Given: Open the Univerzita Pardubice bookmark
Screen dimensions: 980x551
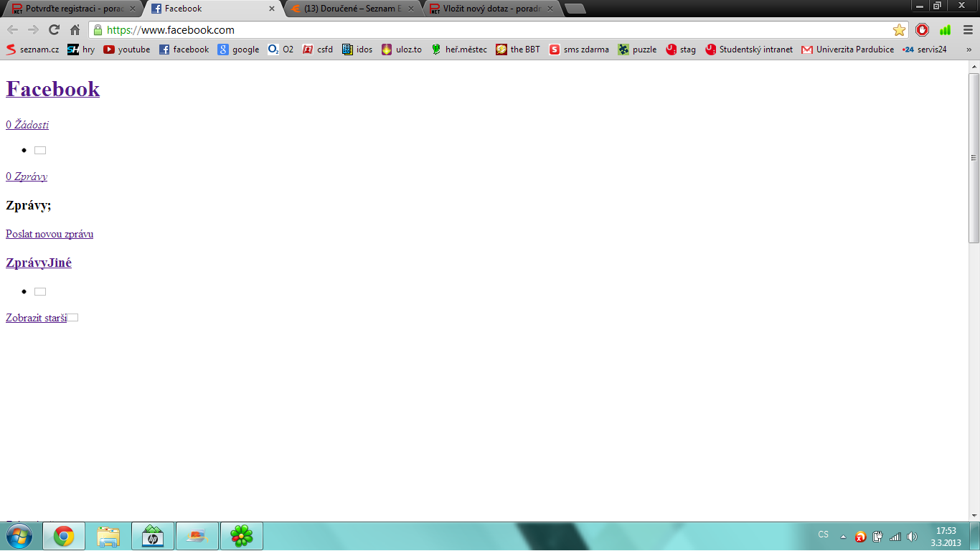Looking at the screenshot, I should [x=848, y=50].
